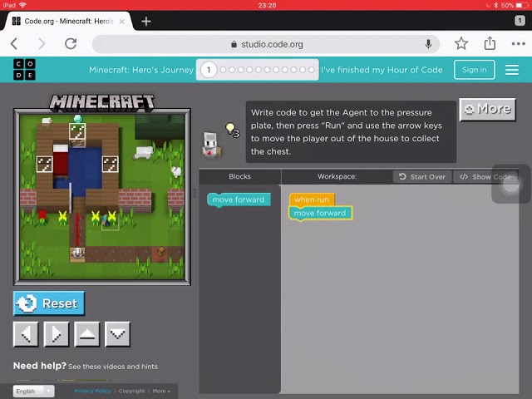Screen dimensions: 532x399
Task: Click the down arrow movement button
Action: (117, 334)
